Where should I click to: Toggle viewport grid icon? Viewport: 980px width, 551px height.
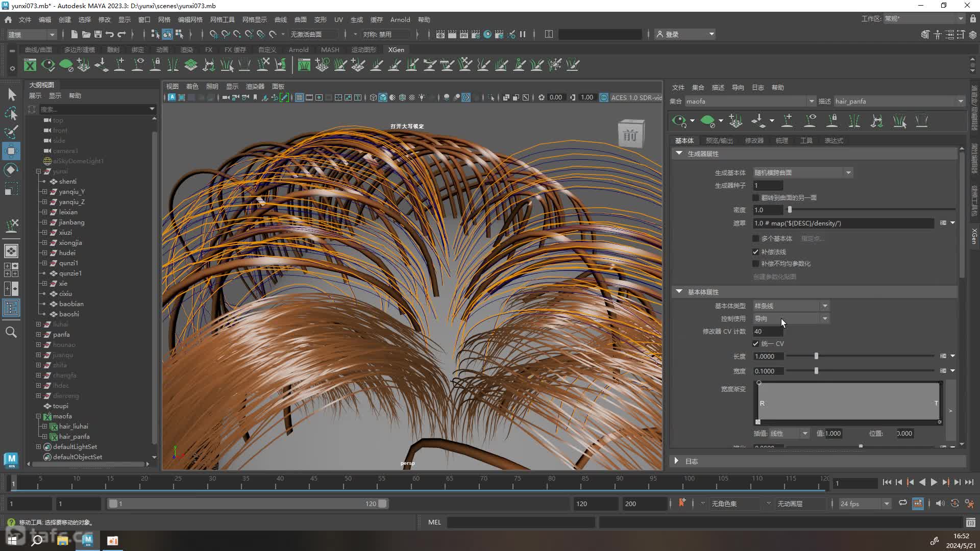pyautogui.click(x=300, y=97)
